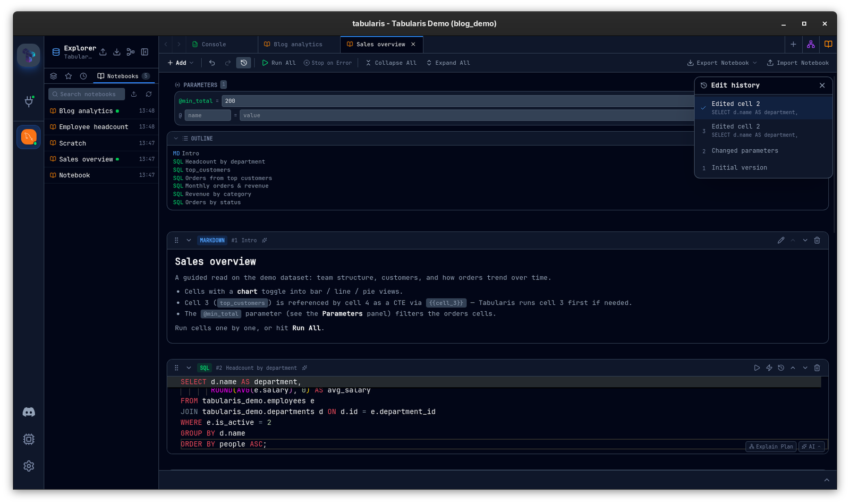Collapse the Intro markdown cell
Viewport: 850px width, 504px height.
189,241
